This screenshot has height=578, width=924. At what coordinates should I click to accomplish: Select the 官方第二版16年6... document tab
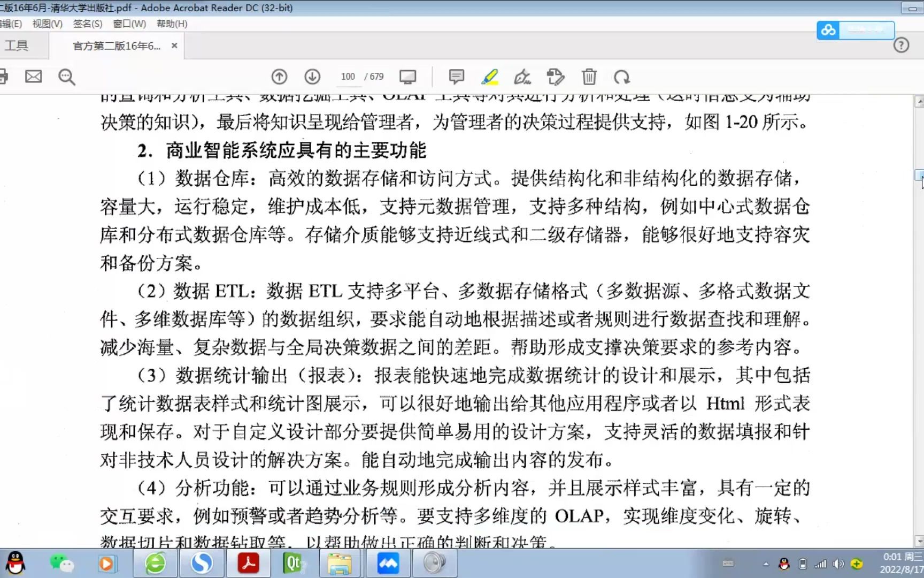117,46
